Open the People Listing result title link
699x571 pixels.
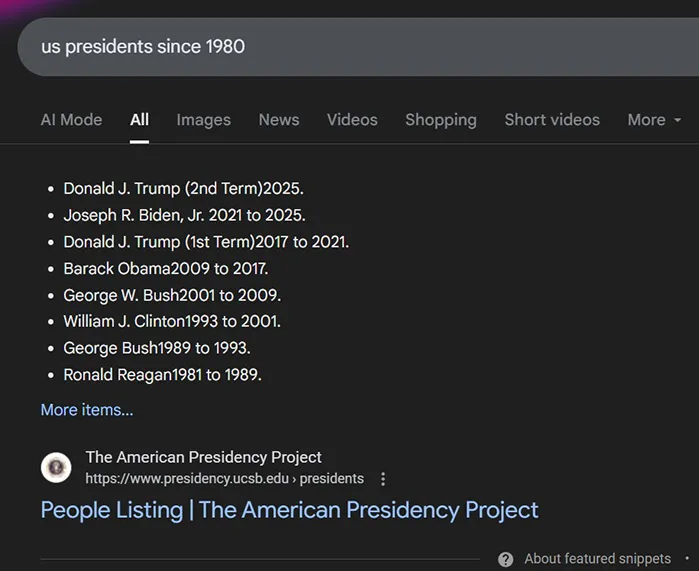(x=289, y=510)
